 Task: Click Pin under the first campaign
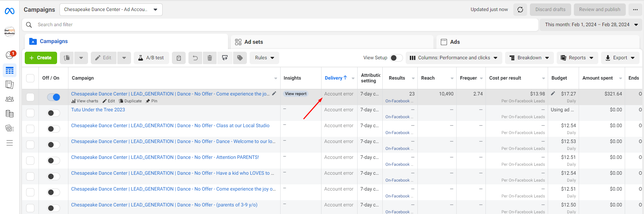tap(152, 101)
